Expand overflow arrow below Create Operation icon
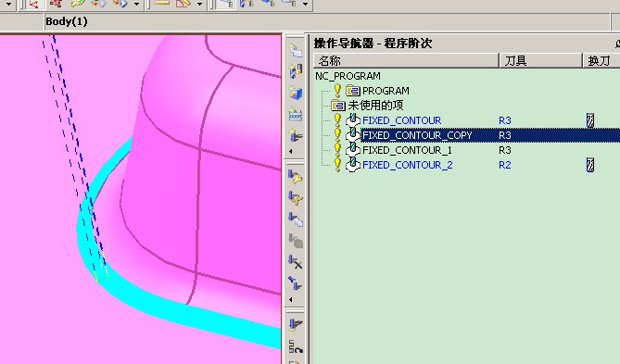 [291, 151]
